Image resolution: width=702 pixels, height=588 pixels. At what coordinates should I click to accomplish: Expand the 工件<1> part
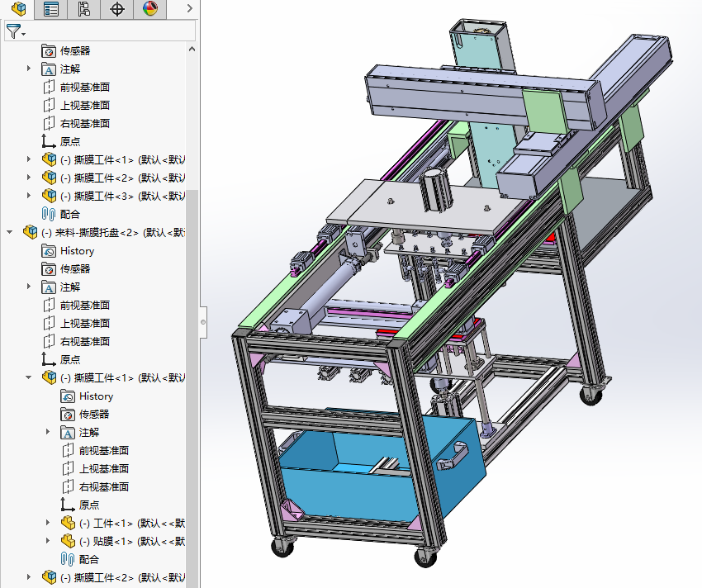point(48,523)
